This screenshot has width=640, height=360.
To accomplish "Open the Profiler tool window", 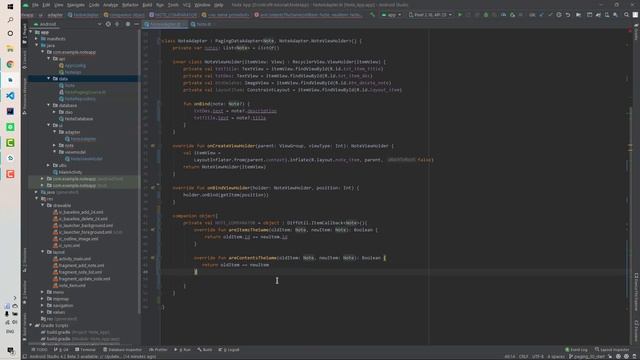I will click(x=158, y=350).
